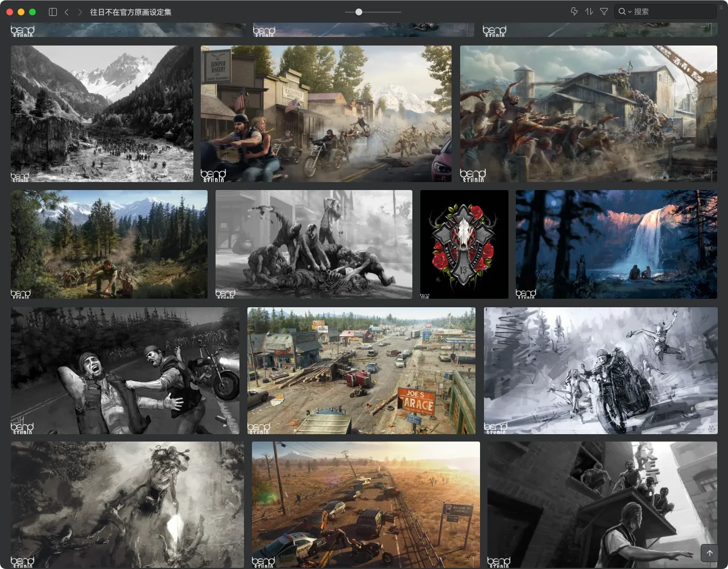Go back with the left chevron
728x569 pixels.
(x=67, y=12)
